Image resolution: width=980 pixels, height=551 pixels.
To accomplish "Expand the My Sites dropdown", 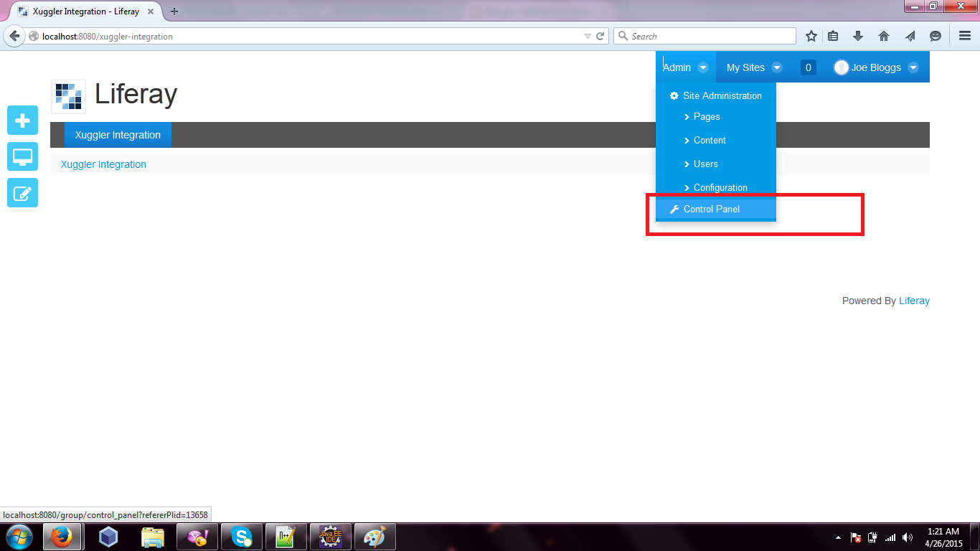I will click(777, 67).
